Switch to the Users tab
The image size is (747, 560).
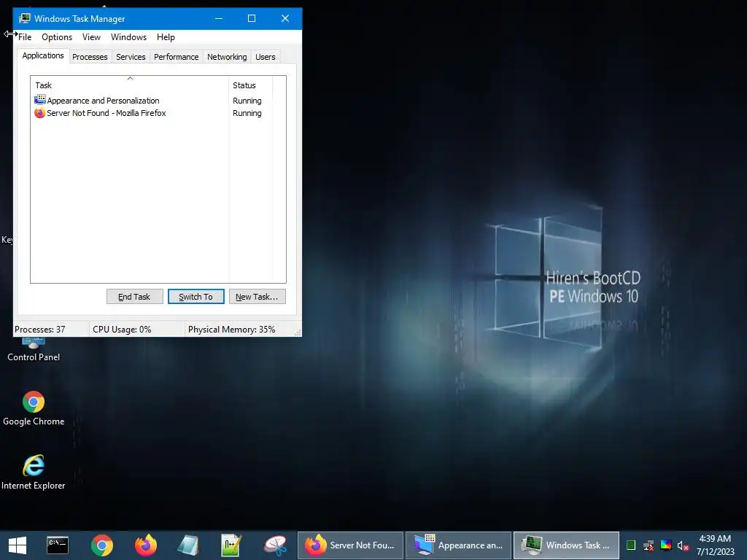[265, 57]
